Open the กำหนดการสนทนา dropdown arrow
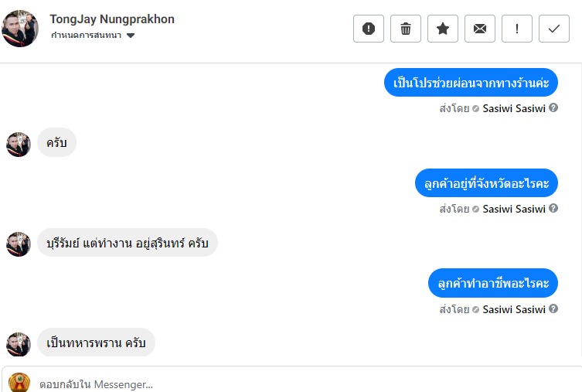 point(131,36)
